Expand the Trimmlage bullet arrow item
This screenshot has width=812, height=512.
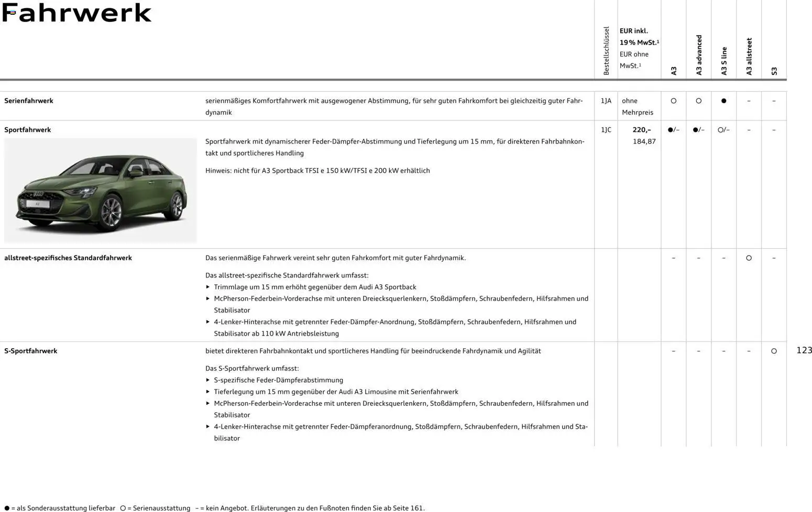tap(209, 287)
